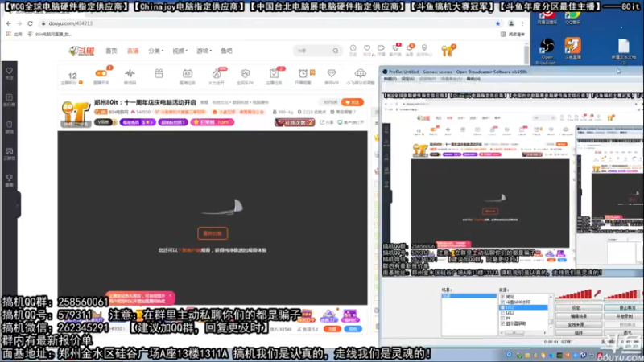The width and height of the screenshot is (644, 362).
Task: Open the 关注 heart icon in left sidebar
Action: click(x=10, y=71)
